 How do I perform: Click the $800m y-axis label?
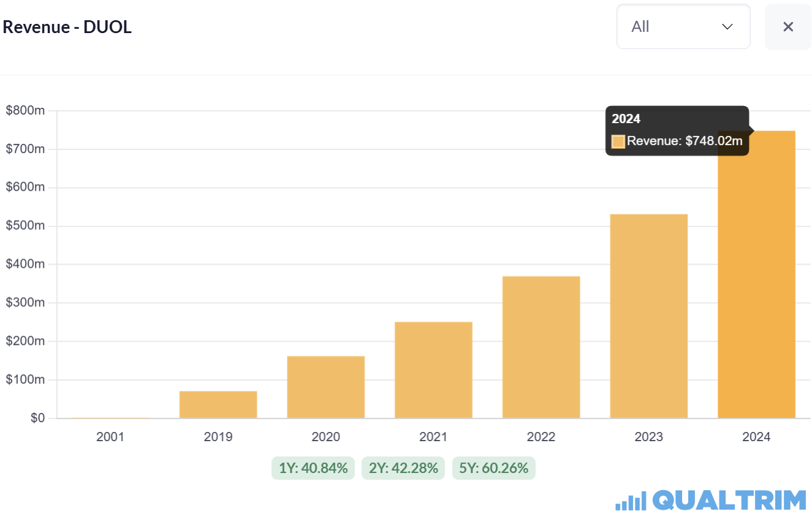[x=25, y=111]
